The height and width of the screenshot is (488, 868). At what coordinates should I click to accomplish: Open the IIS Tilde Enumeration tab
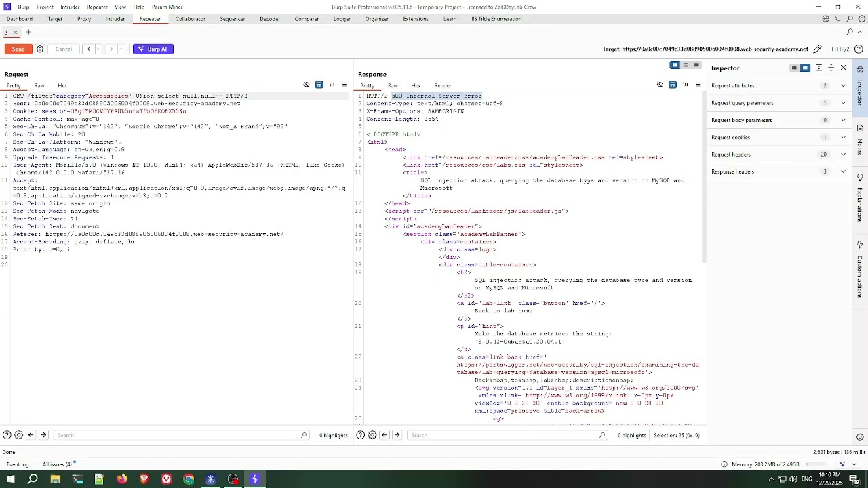pyautogui.click(x=496, y=19)
